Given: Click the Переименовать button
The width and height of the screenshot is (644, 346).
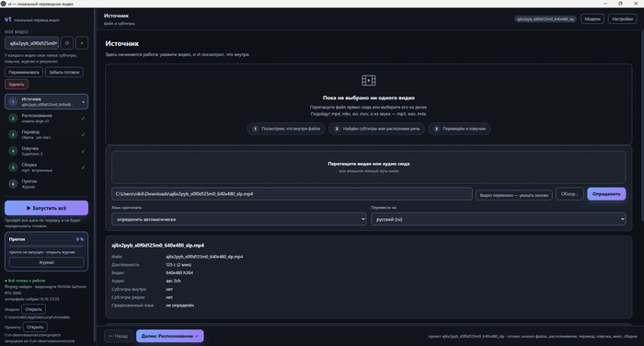Looking at the screenshot, I should pos(24,73).
